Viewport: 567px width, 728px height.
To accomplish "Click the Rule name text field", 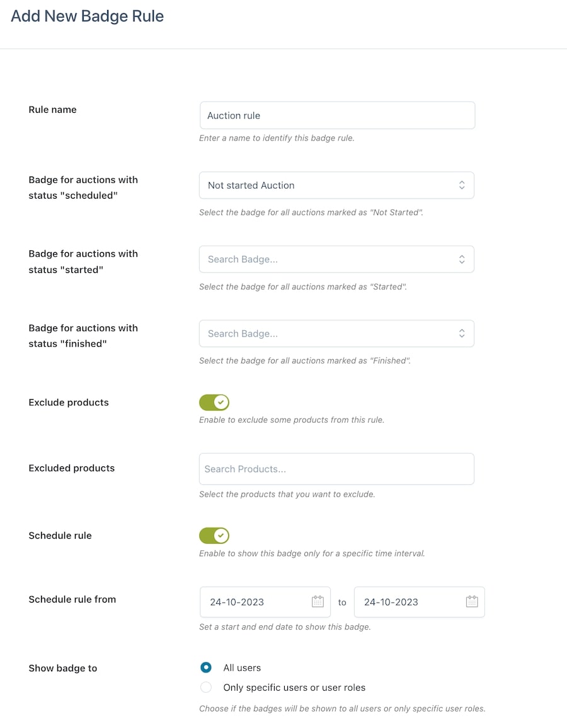I will click(337, 115).
